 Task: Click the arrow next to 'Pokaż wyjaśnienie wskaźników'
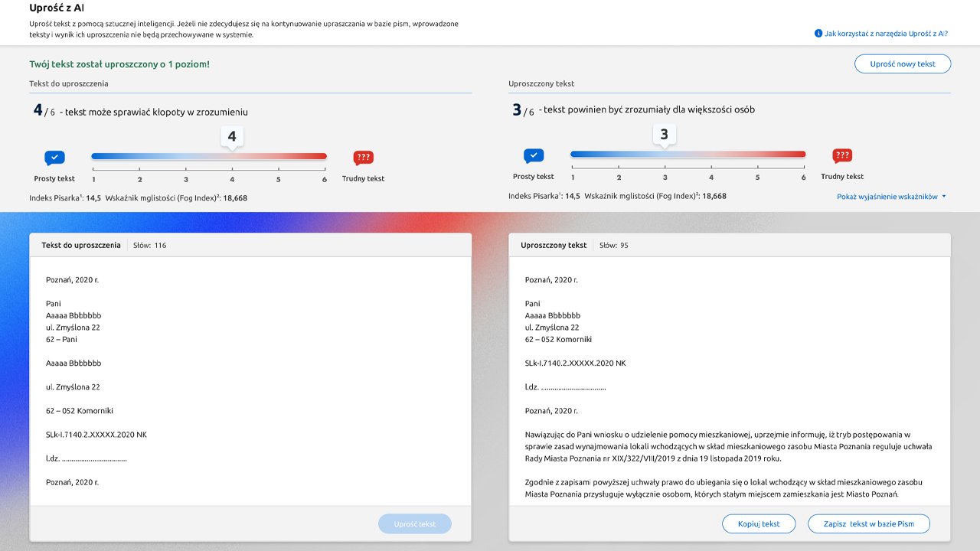pos(944,197)
